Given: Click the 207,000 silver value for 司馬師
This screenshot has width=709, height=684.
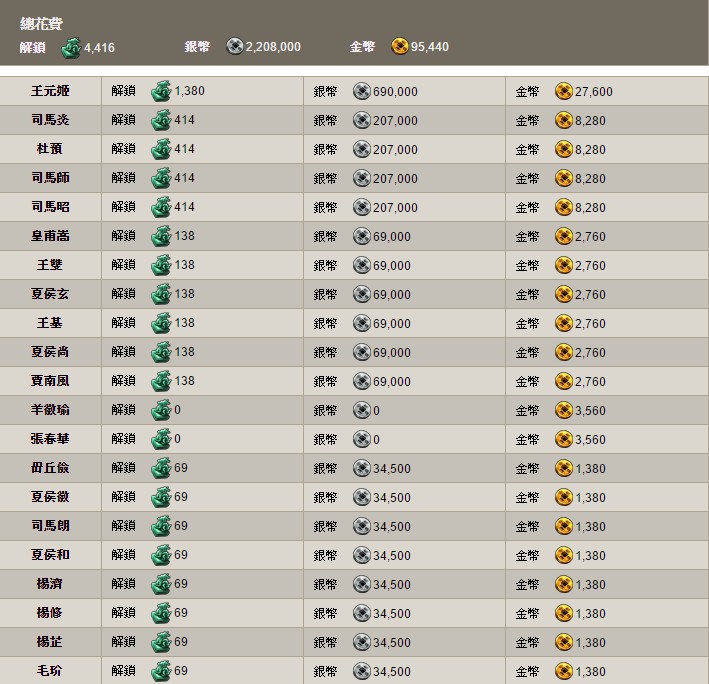Looking at the screenshot, I should pos(395,179).
